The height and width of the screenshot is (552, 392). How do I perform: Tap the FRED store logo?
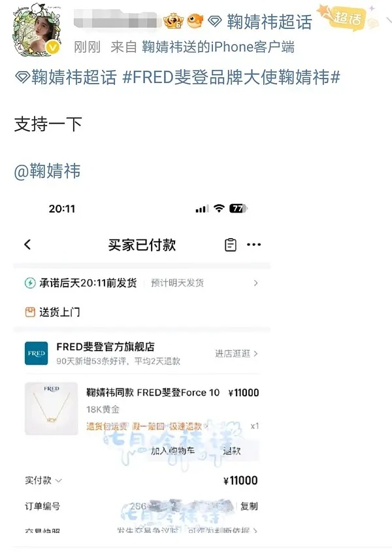click(x=36, y=353)
